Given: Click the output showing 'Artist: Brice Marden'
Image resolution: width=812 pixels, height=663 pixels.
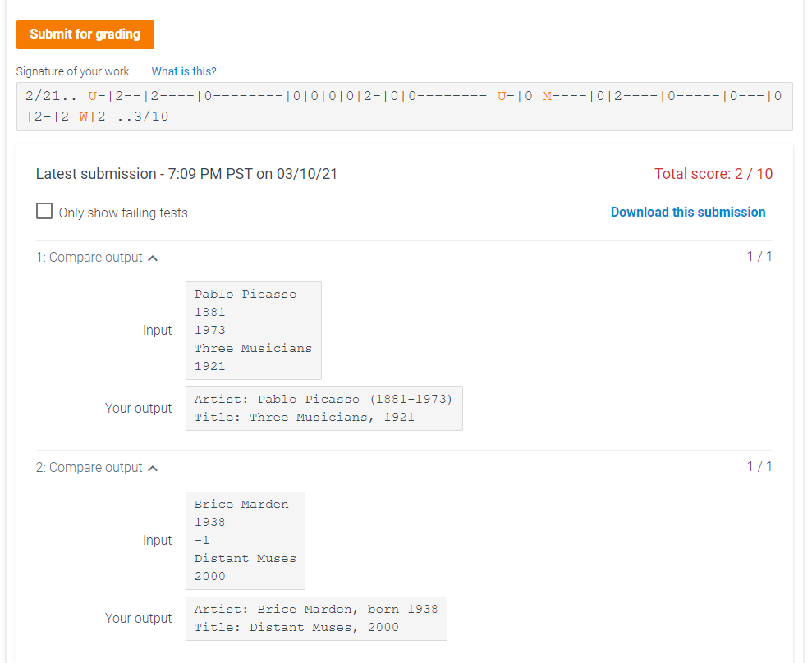Looking at the screenshot, I should pyautogui.click(x=316, y=618).
